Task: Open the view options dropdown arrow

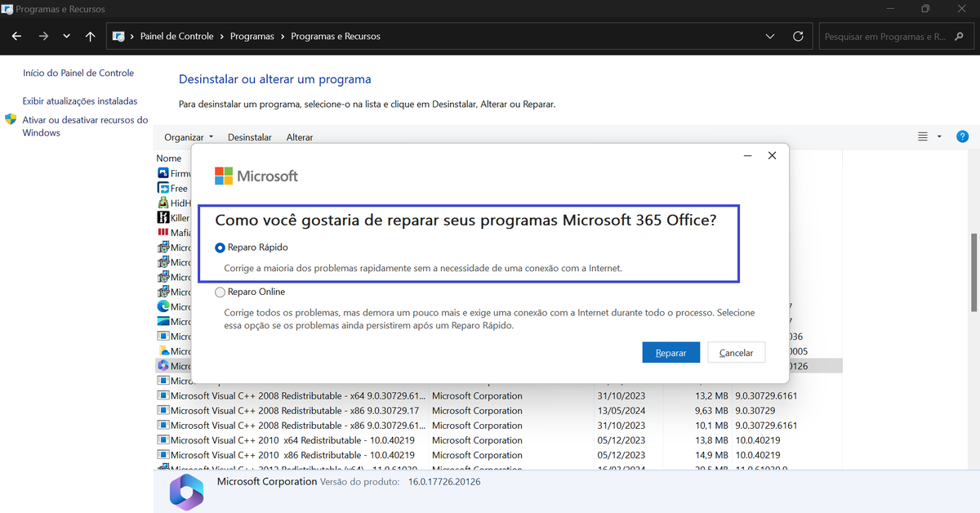Action: [939, 136]
